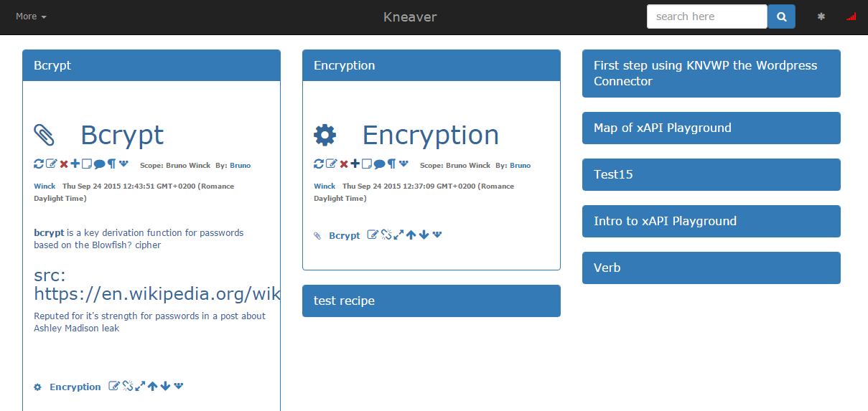Click the asterisk icon in the top bar

point(821,16)
